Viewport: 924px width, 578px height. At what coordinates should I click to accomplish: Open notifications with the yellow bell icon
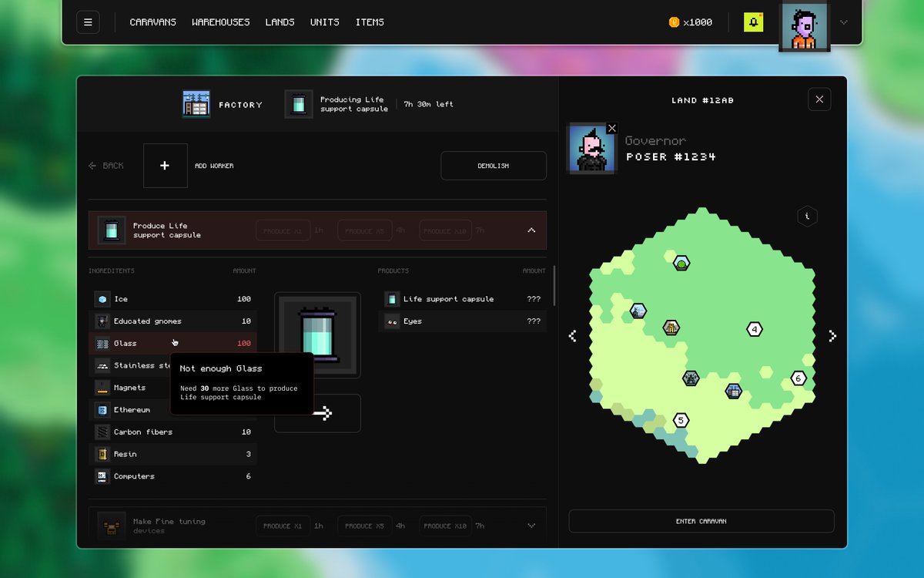pyautogui.click(x=753, y=22)
